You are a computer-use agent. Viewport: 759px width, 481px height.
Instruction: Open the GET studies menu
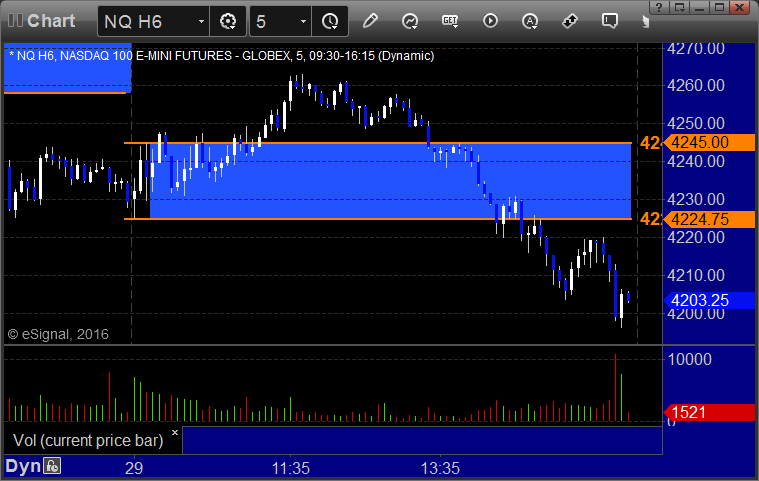click(450, 21)
